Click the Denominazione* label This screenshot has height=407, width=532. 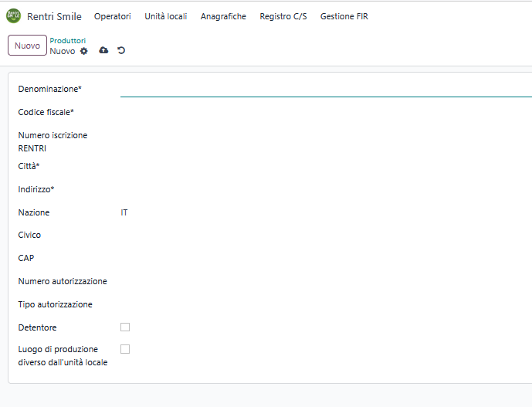click(50, 89)
